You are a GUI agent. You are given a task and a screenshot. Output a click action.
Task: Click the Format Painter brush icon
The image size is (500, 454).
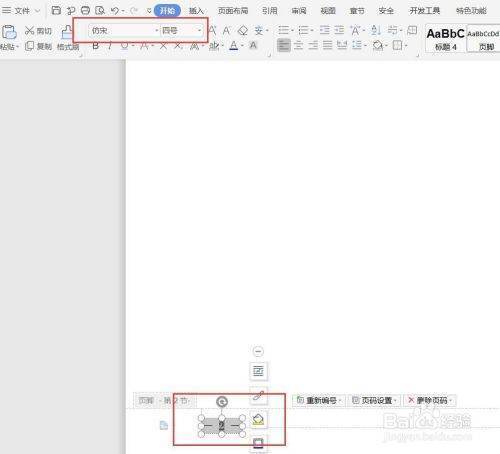pos(67,33)
